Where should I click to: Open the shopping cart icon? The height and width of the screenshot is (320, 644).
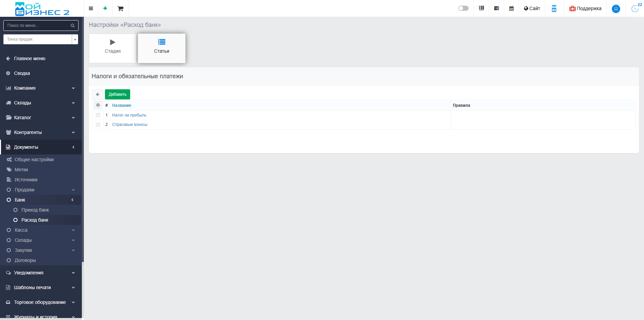click(x=120, y=8)
